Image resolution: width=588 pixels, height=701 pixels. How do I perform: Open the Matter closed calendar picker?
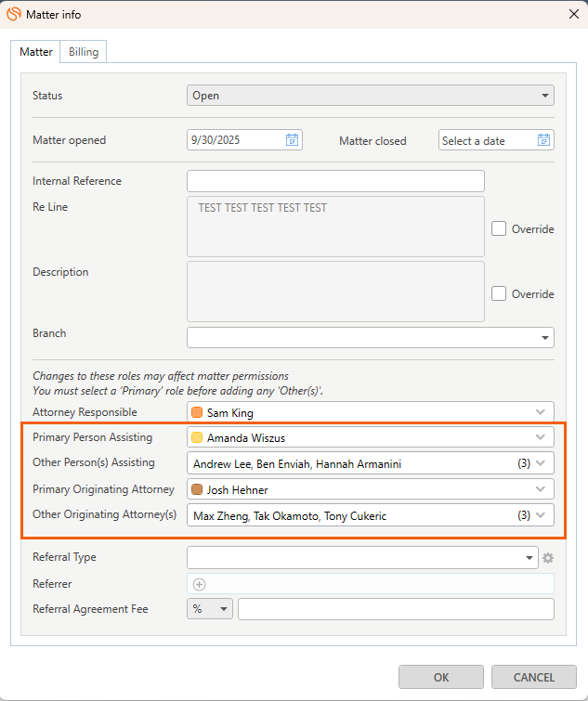coord(543,140)
